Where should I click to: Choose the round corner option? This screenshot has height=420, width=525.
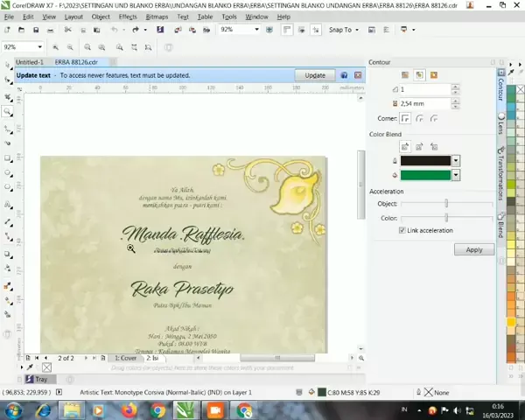pyautogui.click(x=421, y=118)
